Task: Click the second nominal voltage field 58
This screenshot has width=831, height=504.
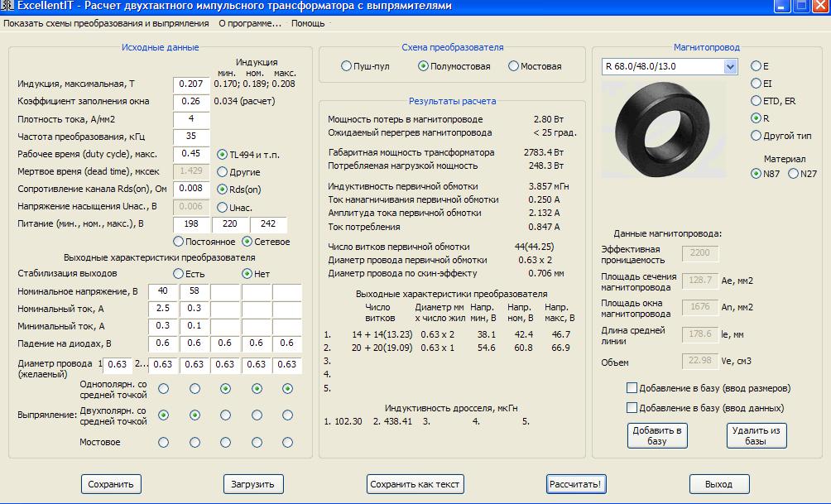Action: pyautogui.click(x=194, y=291)
